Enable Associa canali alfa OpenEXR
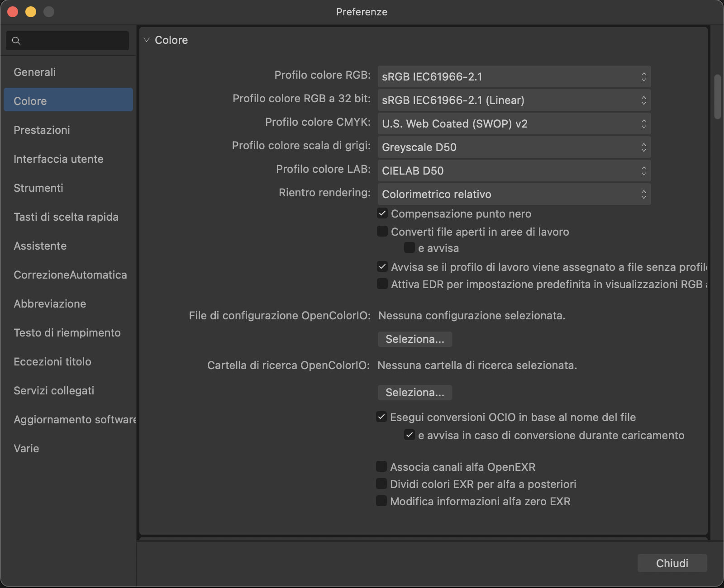 pos(382,467)
